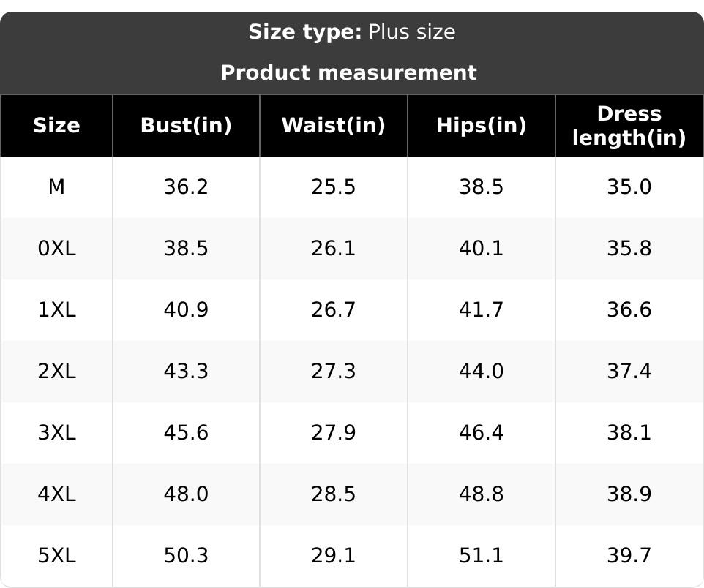Choose the 3XL size cell
This screenshot has width=704, height=588.
pyautogui.click(x=56, y=433)
